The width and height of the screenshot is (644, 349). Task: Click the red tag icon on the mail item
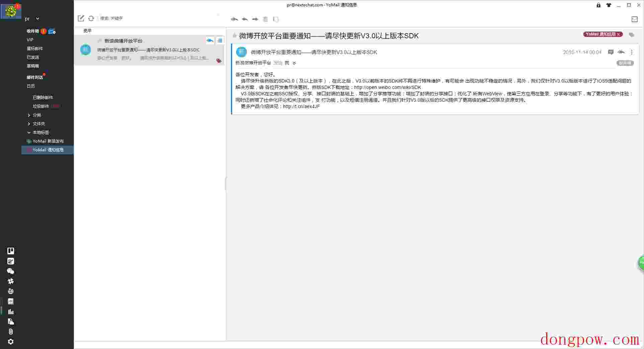[219, 61]
